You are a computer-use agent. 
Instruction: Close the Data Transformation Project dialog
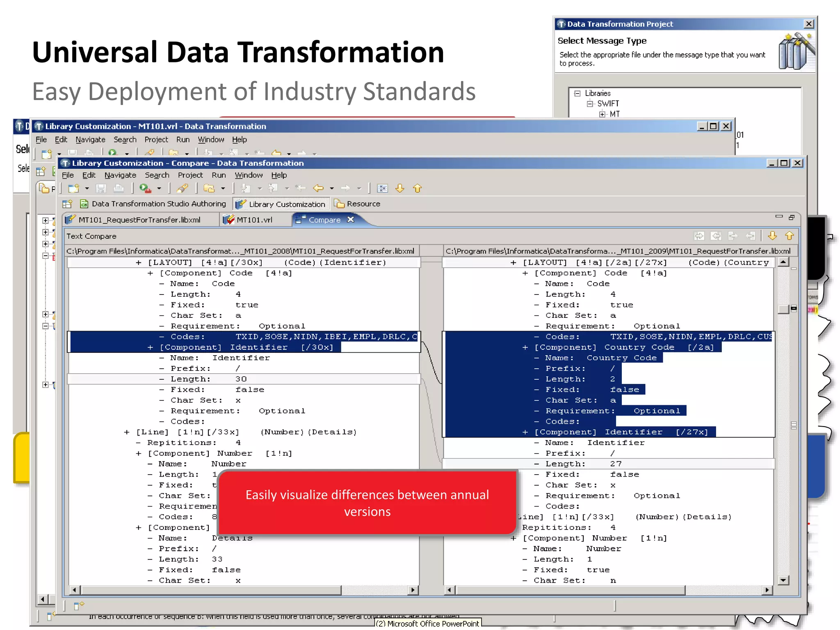809,24
